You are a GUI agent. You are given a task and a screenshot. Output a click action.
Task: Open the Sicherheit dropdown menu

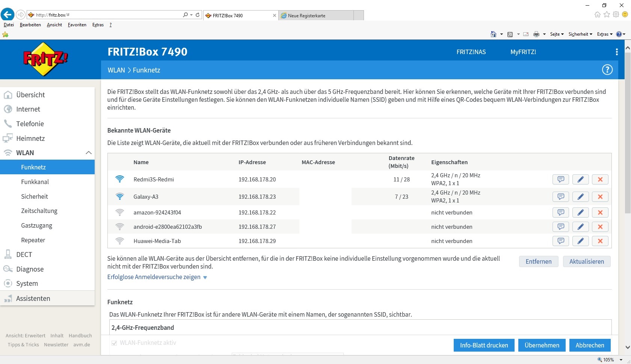point(580,34)
